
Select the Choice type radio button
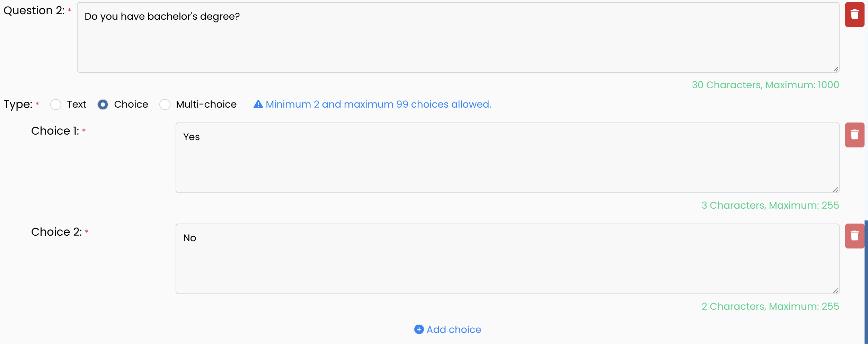[103, 105]
